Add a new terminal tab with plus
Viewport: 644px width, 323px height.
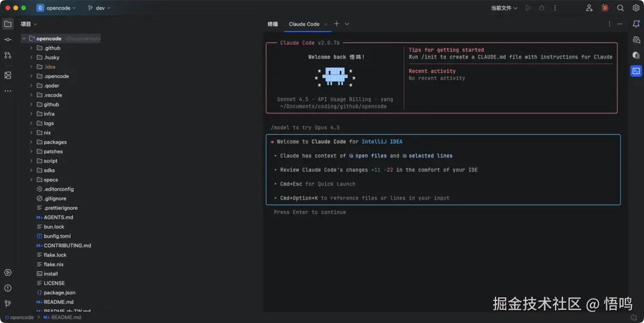click(336, 24)
